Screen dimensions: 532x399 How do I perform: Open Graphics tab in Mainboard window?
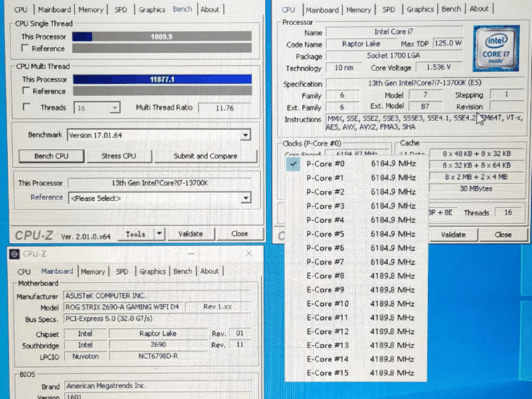point(152,271)
